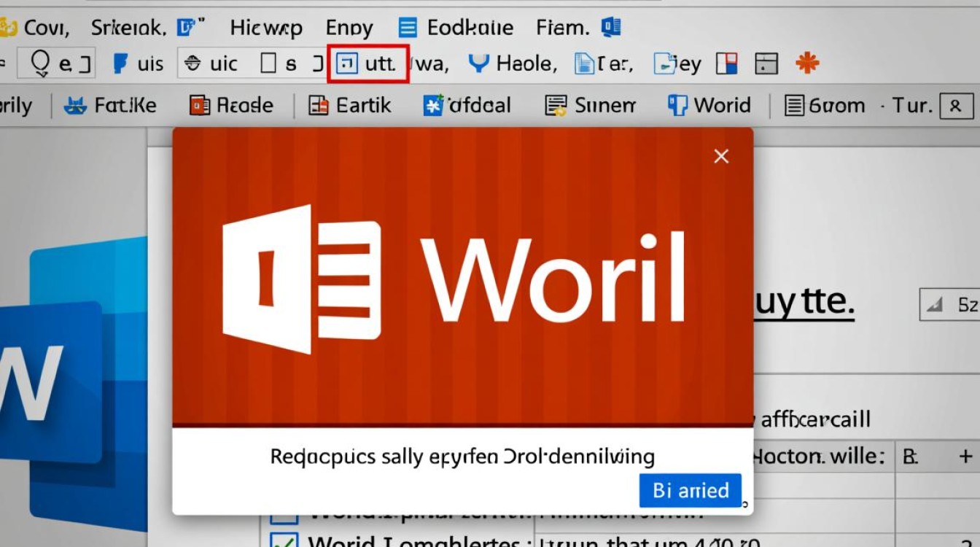Click the 'Bi arried' button in dialog
Image resolution: width=980 pixels, height=547 pixels.
coord(691,490)
